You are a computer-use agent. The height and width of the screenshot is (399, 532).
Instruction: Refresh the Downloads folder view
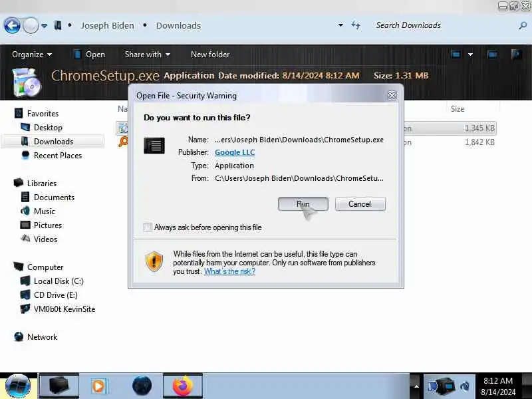[x=356, y=25]
